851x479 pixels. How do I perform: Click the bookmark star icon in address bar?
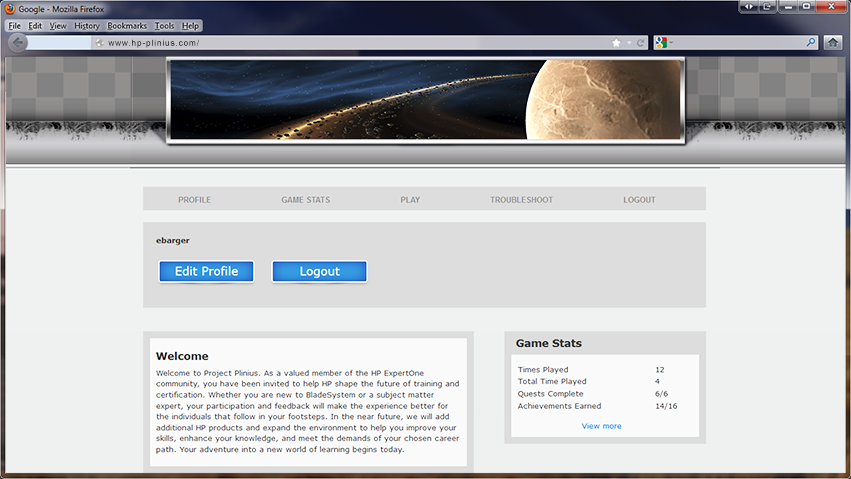pos(616,43)
